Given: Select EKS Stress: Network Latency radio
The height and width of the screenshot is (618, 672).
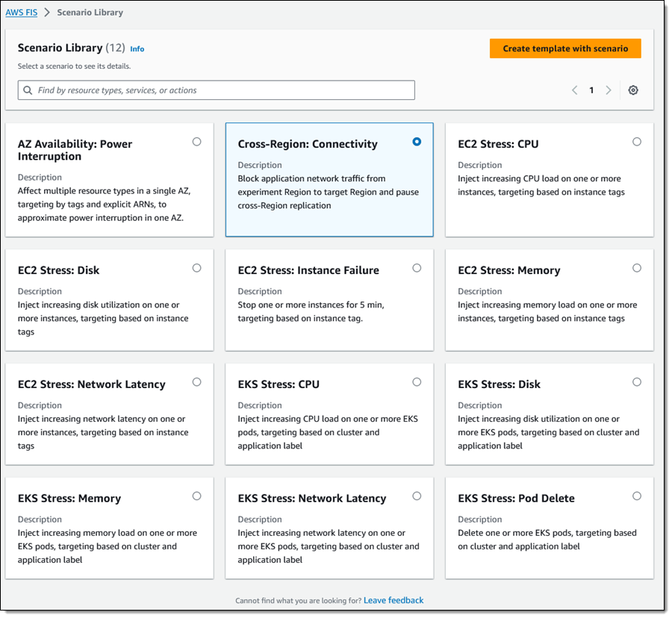Looking at the screenshot, I should 417,496.
